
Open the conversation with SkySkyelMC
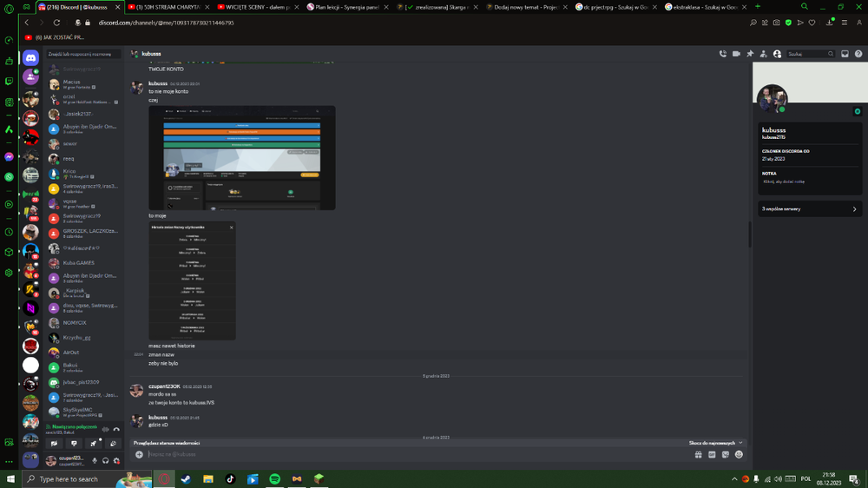[83, 412]
